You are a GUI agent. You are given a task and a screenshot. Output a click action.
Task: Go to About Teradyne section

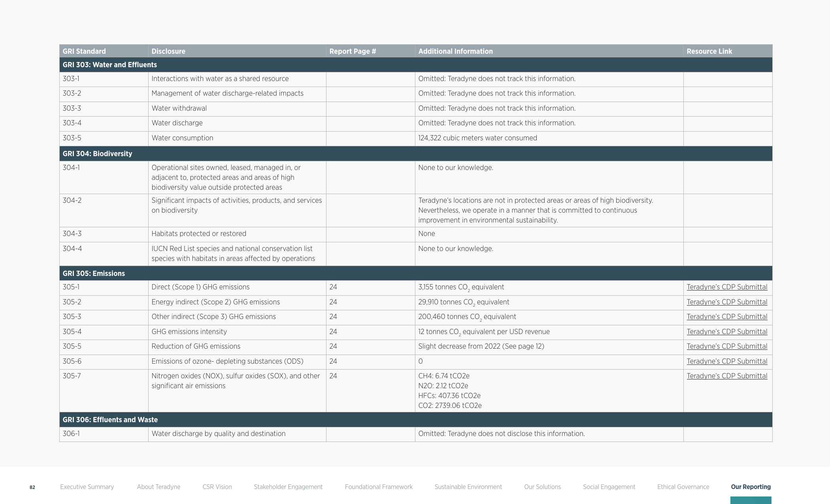pos(158,487)
